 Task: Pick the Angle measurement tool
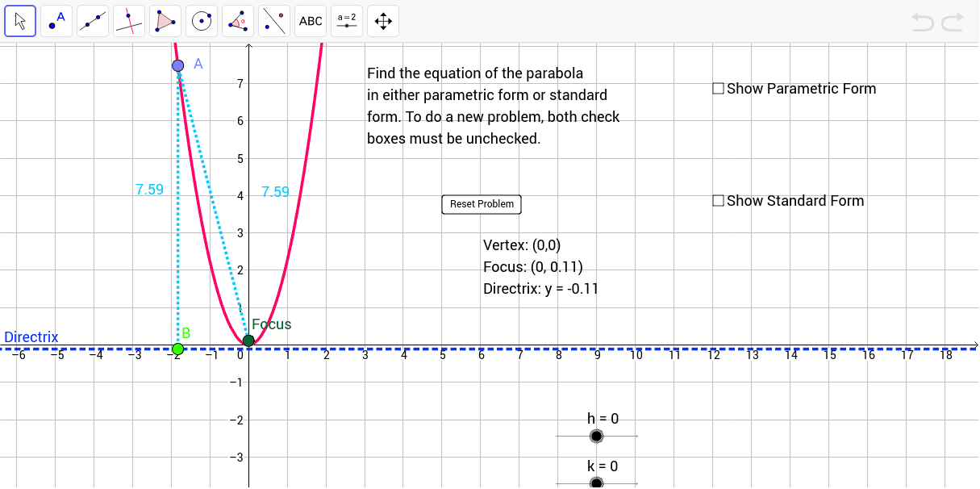coord(238,21)
